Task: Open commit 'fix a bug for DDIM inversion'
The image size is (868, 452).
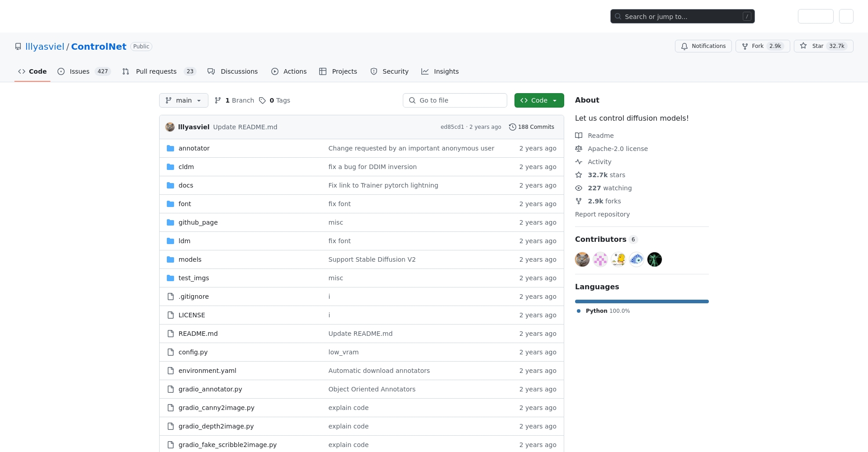Action: click(x=373, y=167)
